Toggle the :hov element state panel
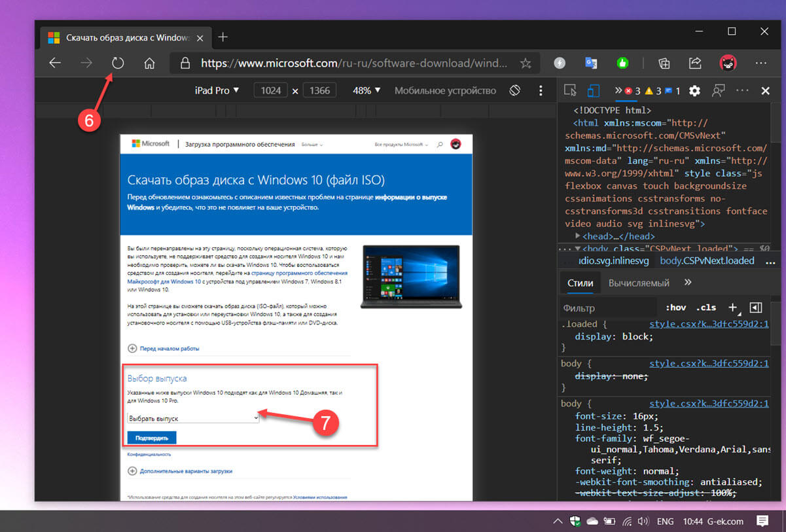 (x=675, y=308)
